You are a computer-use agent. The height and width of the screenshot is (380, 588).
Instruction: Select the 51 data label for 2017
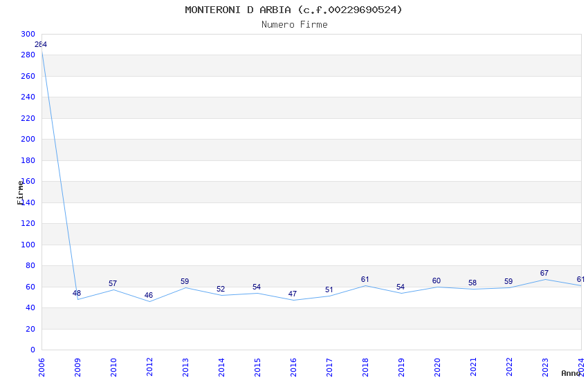329,289
